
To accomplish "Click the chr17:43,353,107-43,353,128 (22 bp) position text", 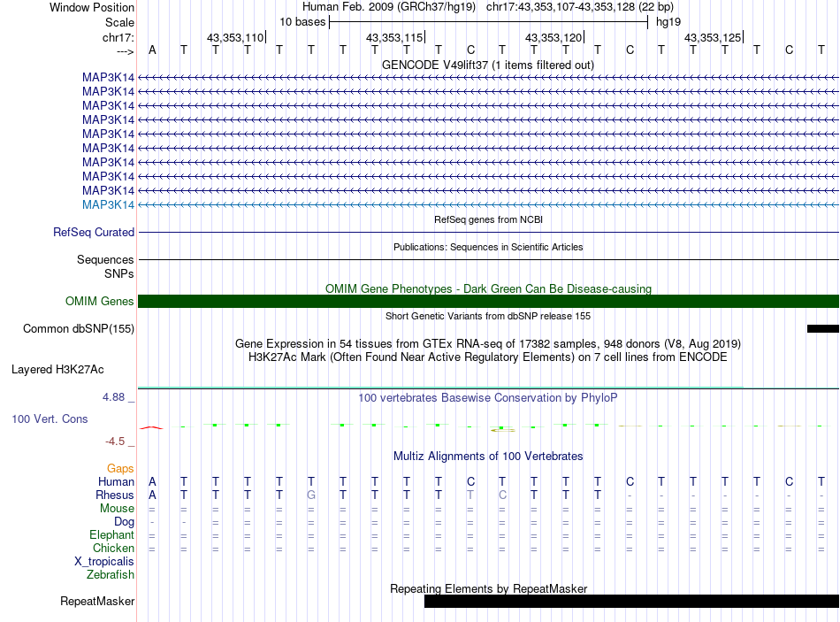I will [x=580, y=7].
